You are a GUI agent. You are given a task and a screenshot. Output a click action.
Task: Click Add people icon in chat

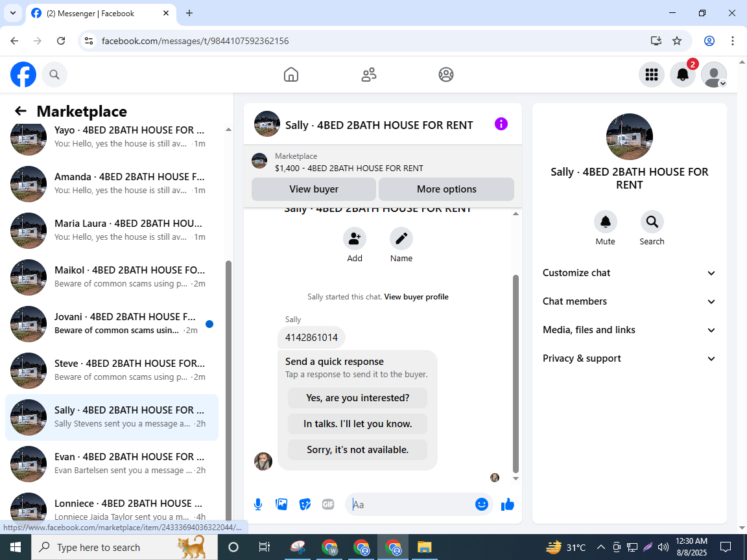(x=355, y=239)
